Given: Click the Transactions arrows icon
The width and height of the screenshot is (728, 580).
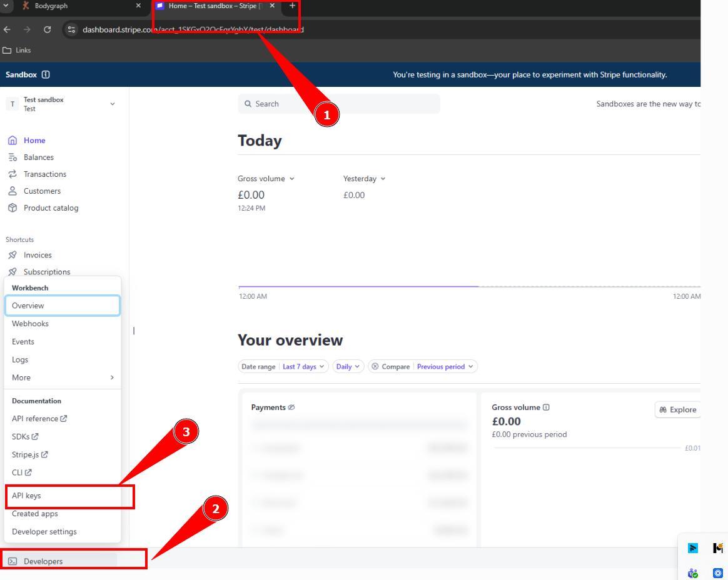Looking at the screenshot, I should click(x=13, y=174).
